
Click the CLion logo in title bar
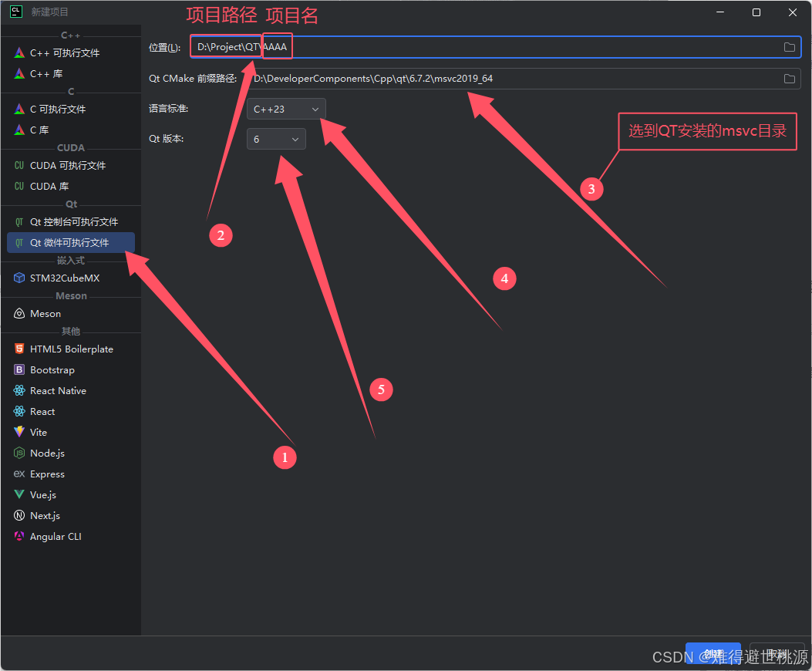pyautogui.click(x=16, y=12)
